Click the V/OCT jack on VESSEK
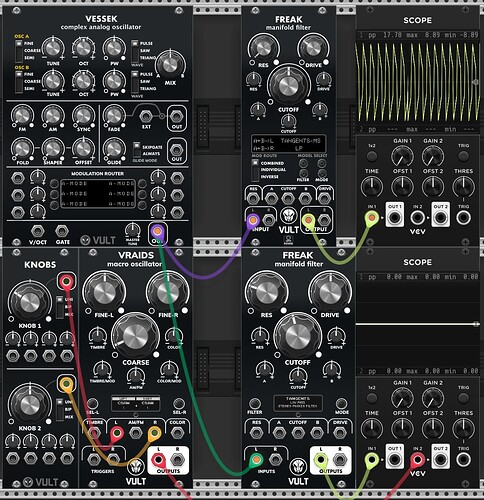The width and height of the screenshot is (484, 500). (38, 231)
